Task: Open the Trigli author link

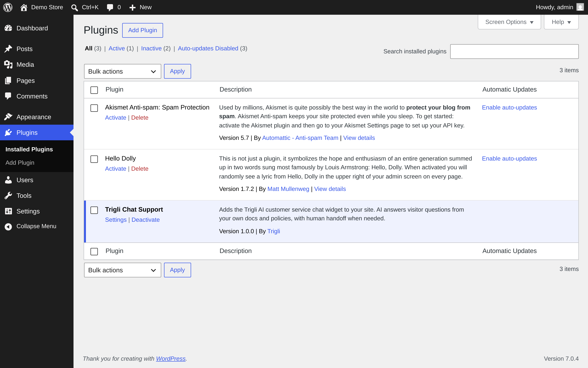Action: [x=274, y=231]
